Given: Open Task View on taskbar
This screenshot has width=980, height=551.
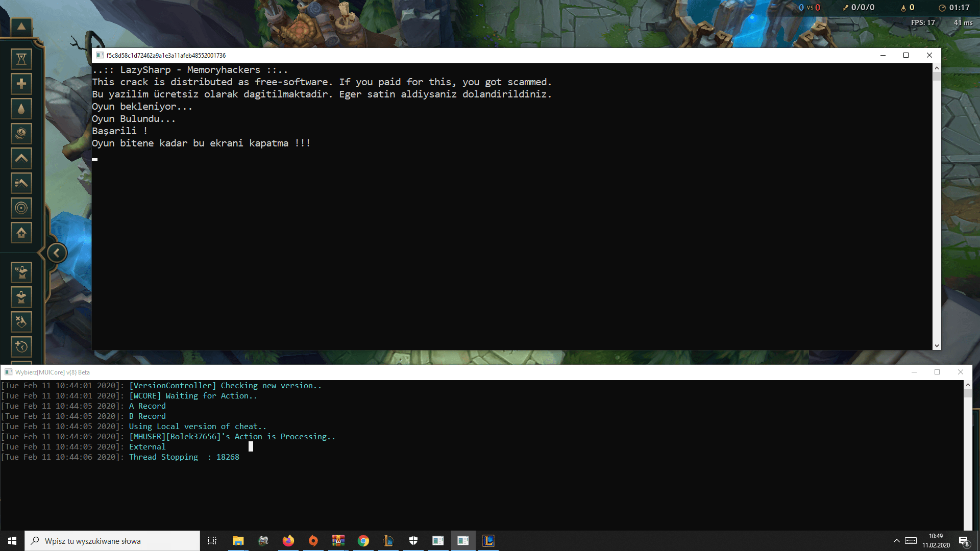Looking at the screenshot, I should click(x=212, y=541).
